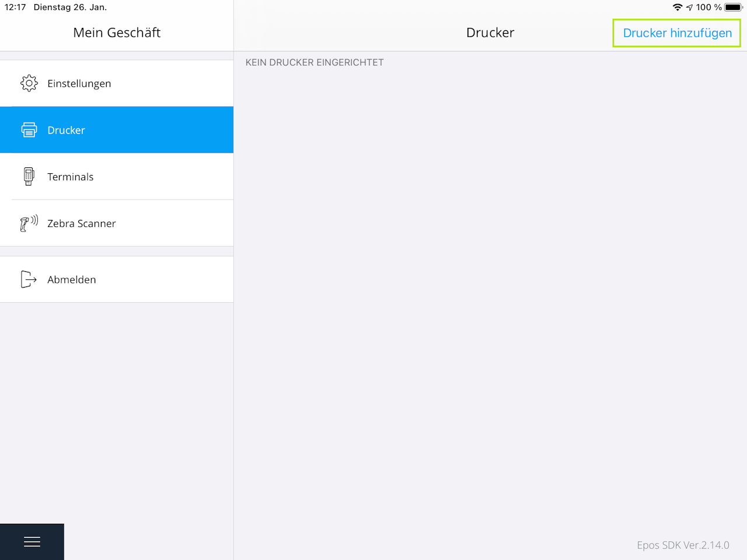Open the Zebra Scanner settings
The width and height of the screenshot is (747, 560).
click(x=117, y=223)
